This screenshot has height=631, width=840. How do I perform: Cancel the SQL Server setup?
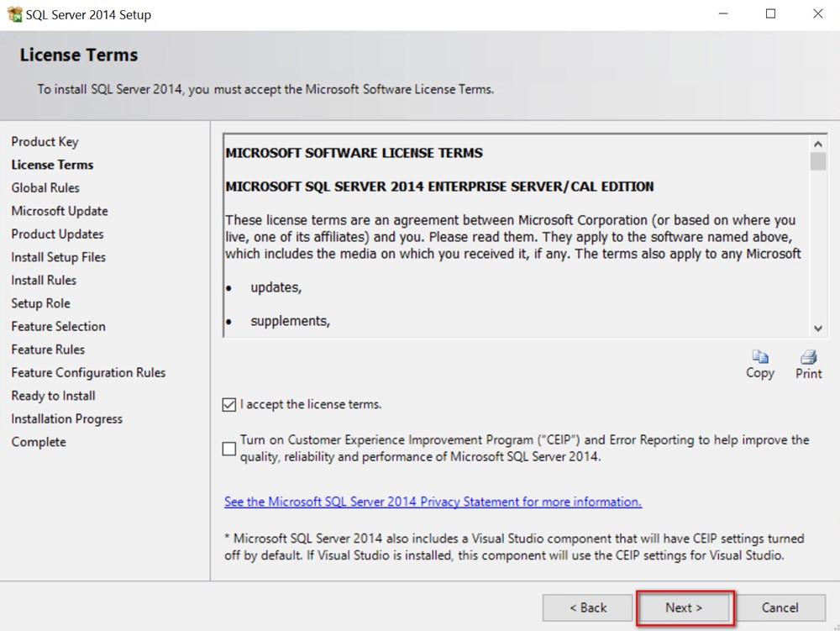(780, 607)
